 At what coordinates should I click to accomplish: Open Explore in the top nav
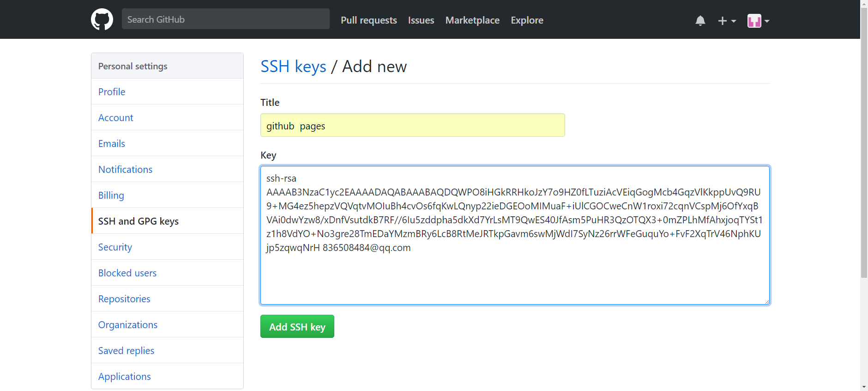point(527,20)
